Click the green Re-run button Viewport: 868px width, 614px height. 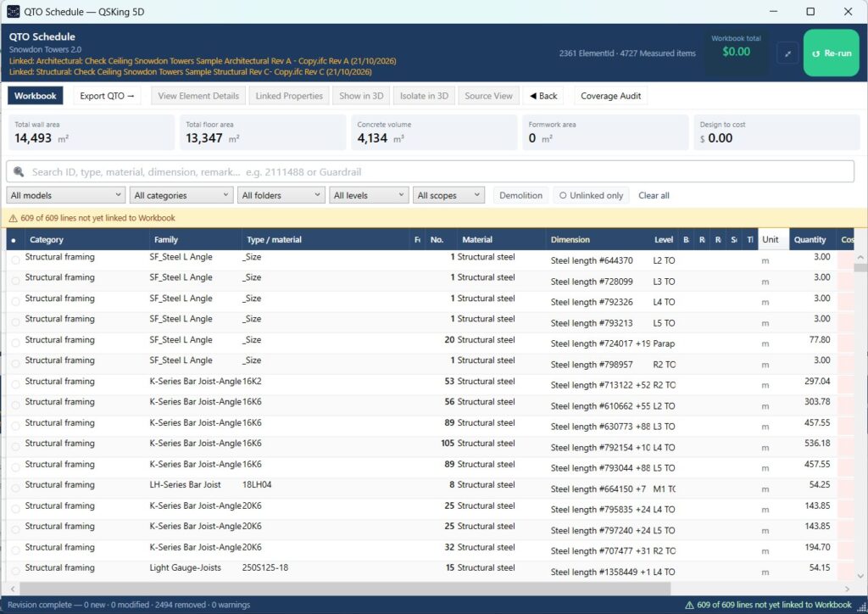tap(831, 53)
